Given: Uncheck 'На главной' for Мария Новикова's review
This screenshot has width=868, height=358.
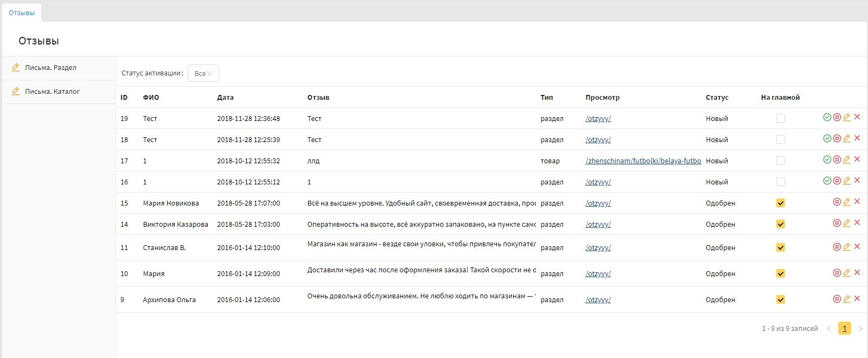Looking at the screenshot, I should 780,203.
